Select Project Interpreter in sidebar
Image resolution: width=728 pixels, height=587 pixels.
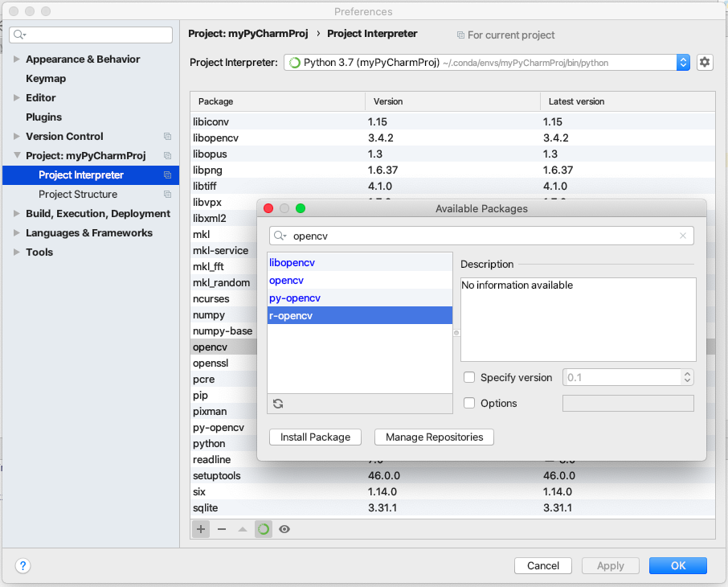(91, 175)
